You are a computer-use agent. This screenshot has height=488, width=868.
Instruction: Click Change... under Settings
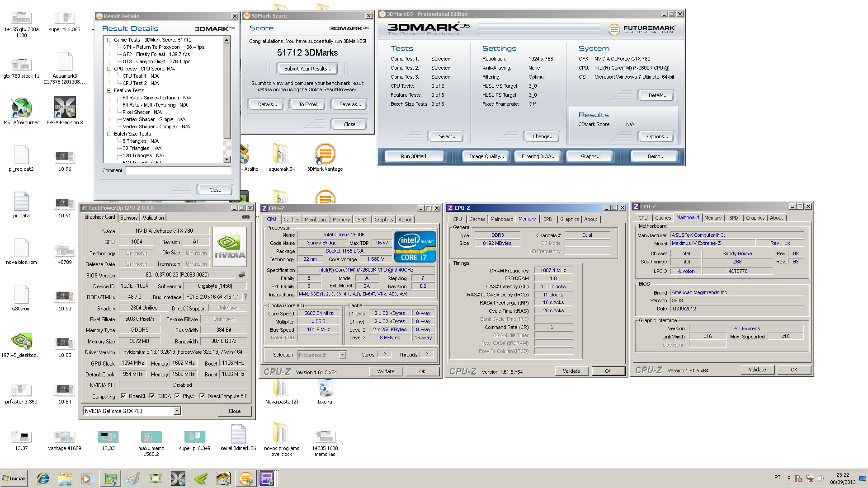542,136
